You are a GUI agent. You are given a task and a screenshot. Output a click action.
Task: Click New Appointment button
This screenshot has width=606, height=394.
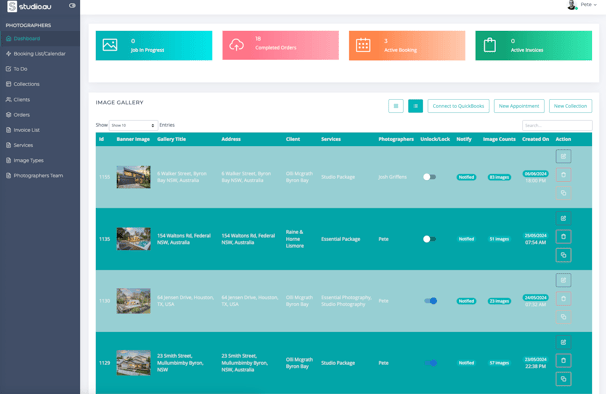pyautogui.click(x=519, y=106)
